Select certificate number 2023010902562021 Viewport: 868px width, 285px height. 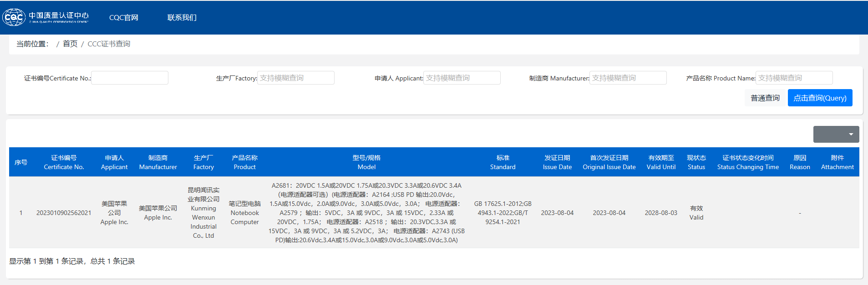(64, 213)
